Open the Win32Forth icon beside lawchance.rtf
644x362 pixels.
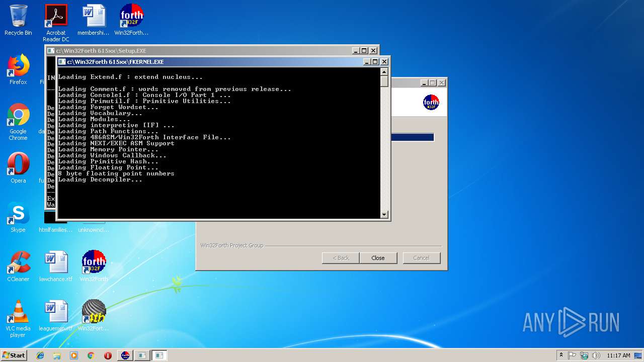pos(94,266)
